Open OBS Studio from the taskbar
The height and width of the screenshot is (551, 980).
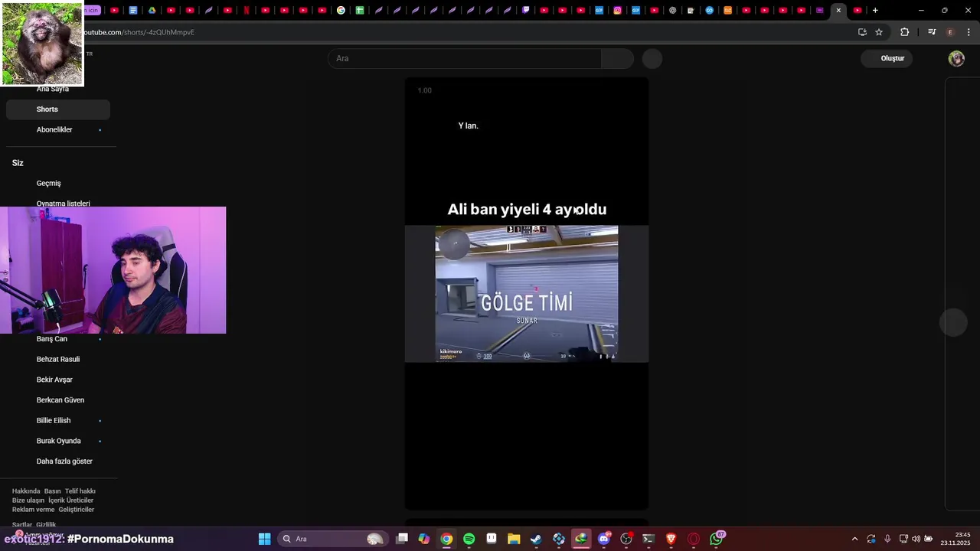tap(626, 539)
